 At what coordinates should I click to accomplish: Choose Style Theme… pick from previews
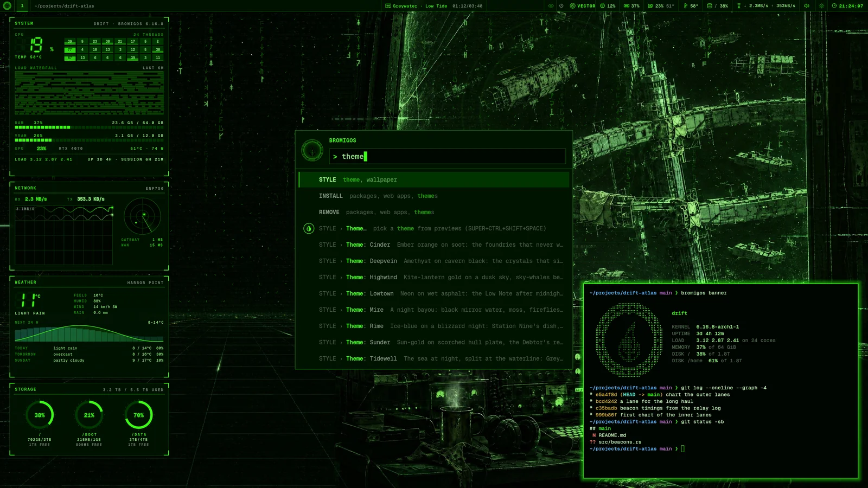[x=434, y=228]
